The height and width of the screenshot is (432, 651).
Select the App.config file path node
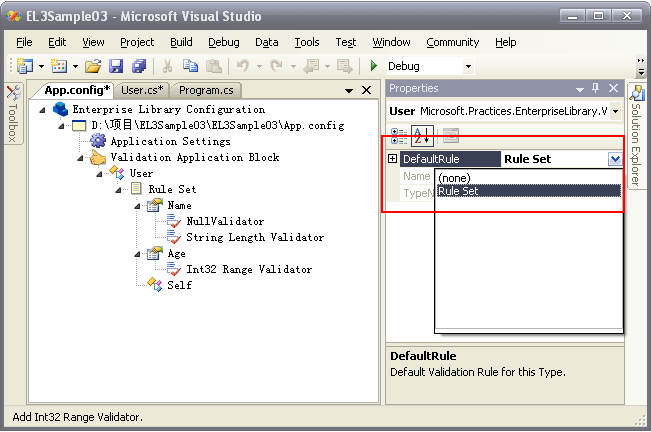218,125
